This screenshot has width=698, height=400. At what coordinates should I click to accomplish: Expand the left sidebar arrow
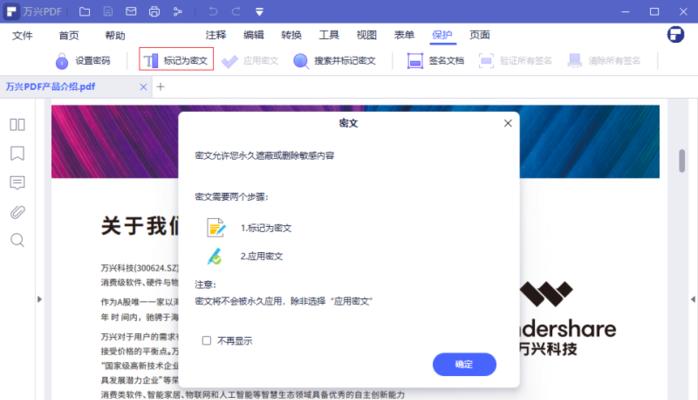coord(39,299)
